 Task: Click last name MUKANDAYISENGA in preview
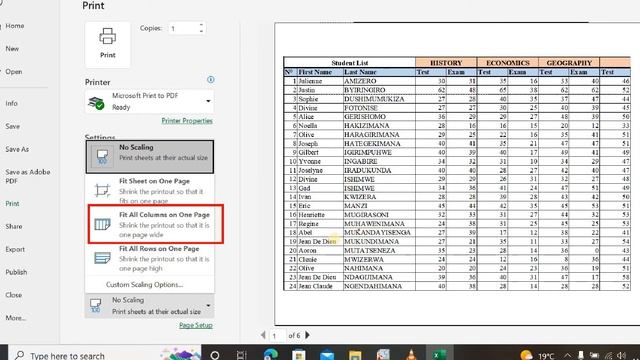click(377, 232)
